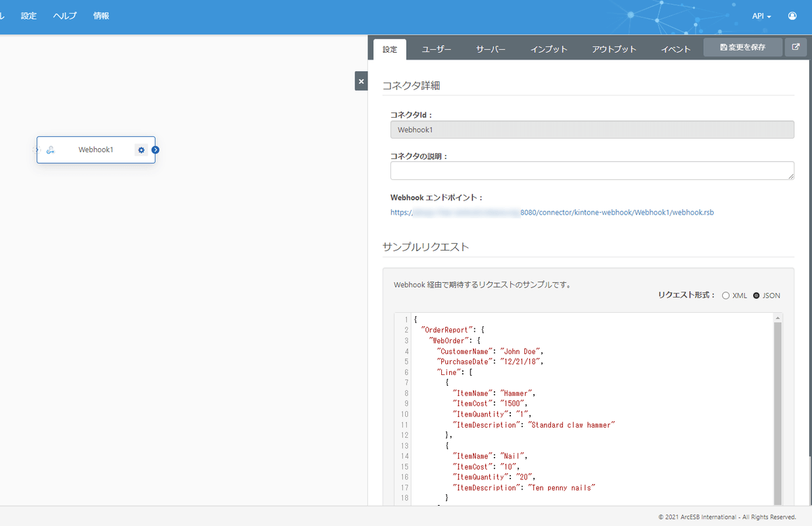Switch to the ユーザー tab
This screenshot has height=526, width=812.
tap(436, 49)
